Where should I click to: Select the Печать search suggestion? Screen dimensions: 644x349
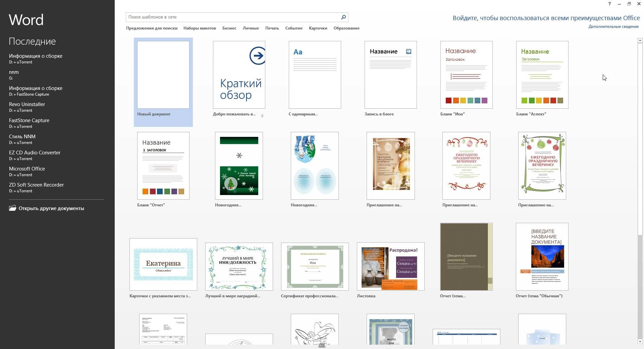tap(272, 28)
